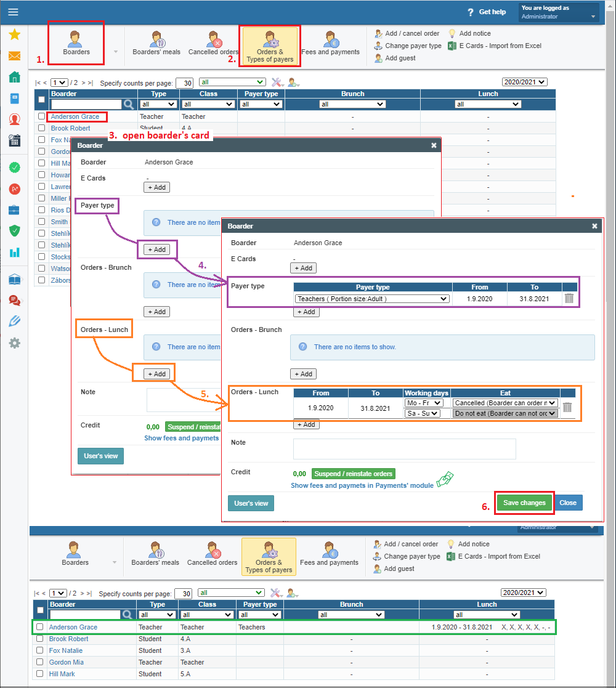
Task: Check the 'Lawre…' row checkbox
Action: 41,187
